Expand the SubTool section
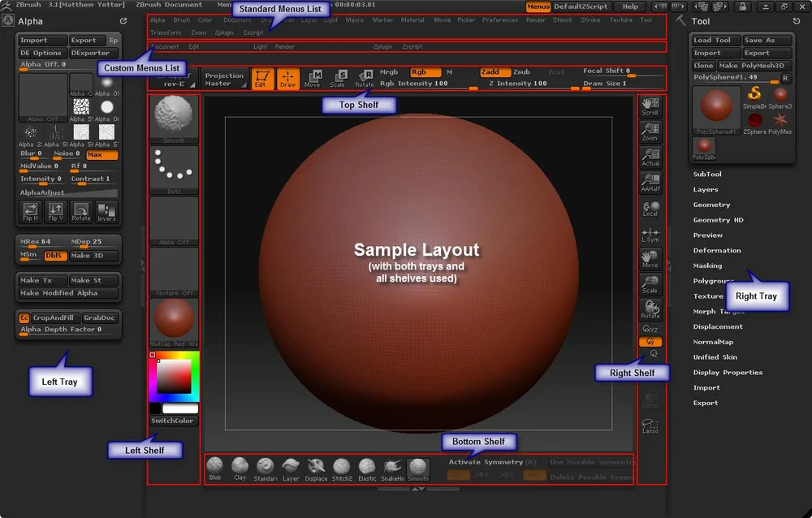812x518 pixels. pyautogui.click(x=707, y=174)
